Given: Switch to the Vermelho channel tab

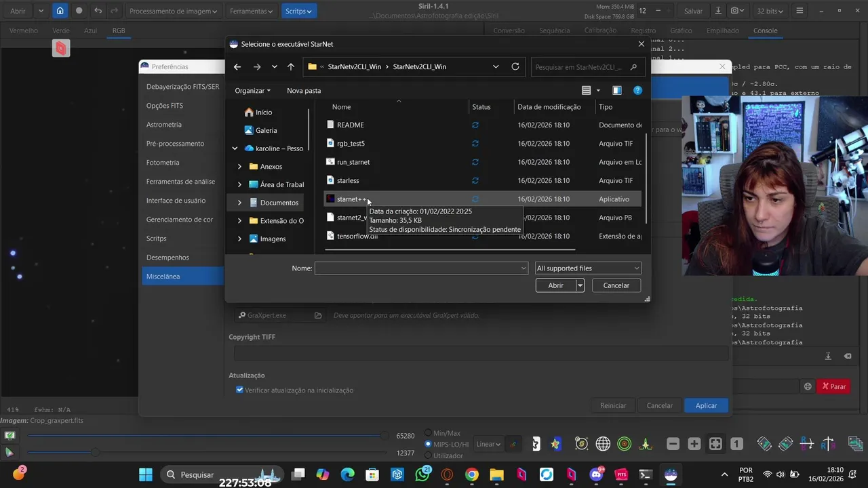Looking at the screenshot, I should pyautogui.click(x=24, y=30).
